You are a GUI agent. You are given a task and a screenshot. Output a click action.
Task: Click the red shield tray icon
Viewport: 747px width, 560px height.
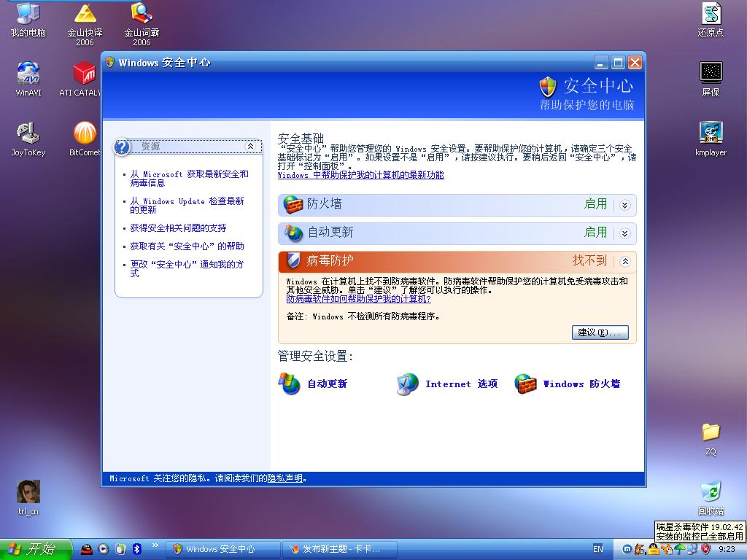click(x=706, y=549)
